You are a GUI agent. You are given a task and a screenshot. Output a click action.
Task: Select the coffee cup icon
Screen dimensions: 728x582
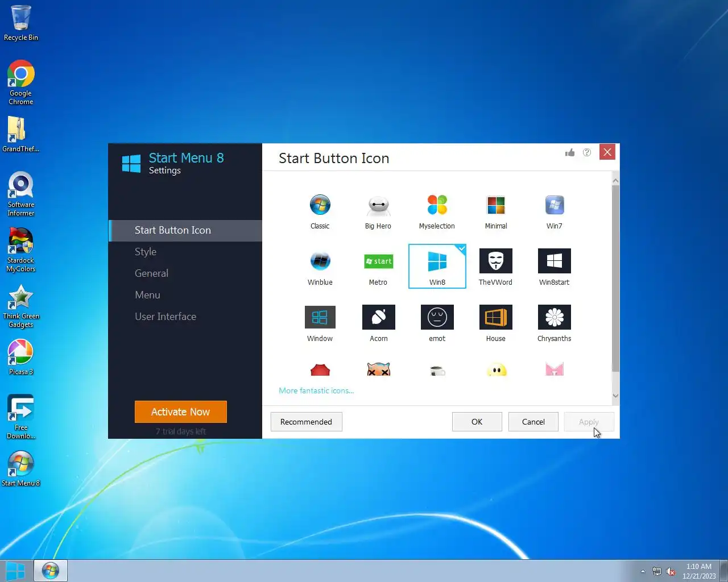(437, 371)
